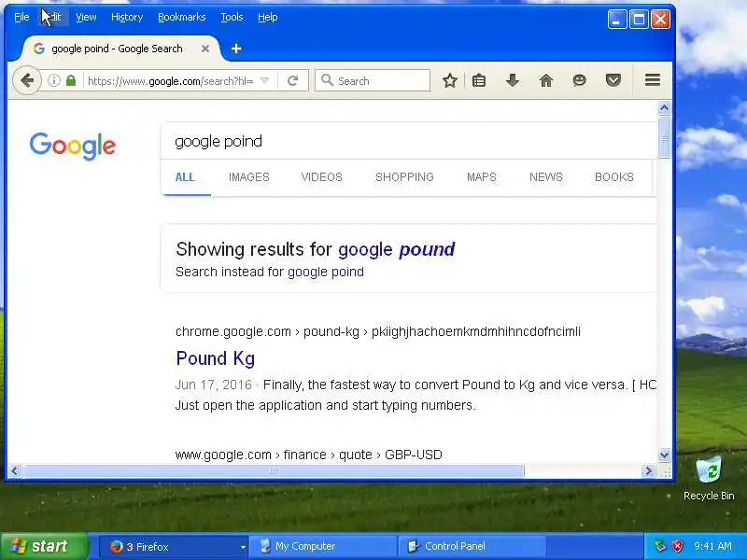
Task: Click the vertical scrollbar down arrow
Action: [665, 455]
